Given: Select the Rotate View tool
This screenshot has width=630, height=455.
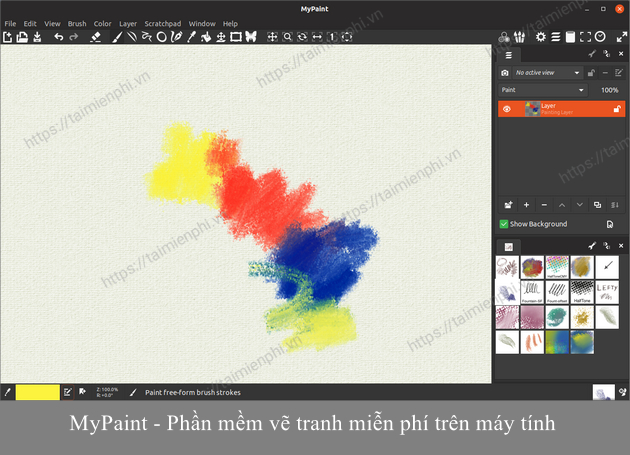Looking at the screenshot, I should pos(302,37).
